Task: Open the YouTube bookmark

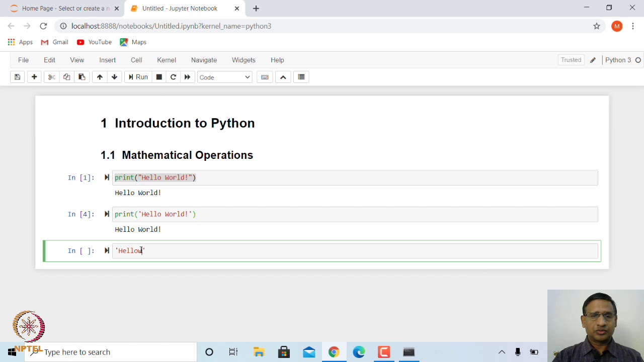Action: [x=94, y=42]
